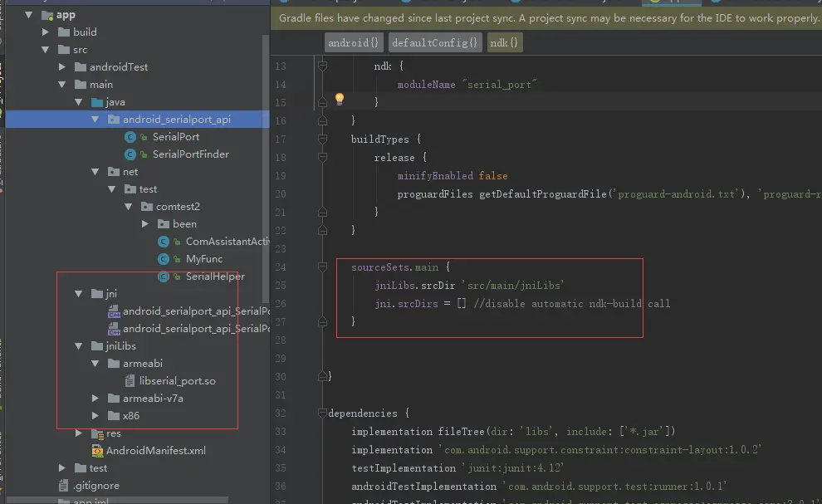Toggle fold marker at ndk line 13

322,66
